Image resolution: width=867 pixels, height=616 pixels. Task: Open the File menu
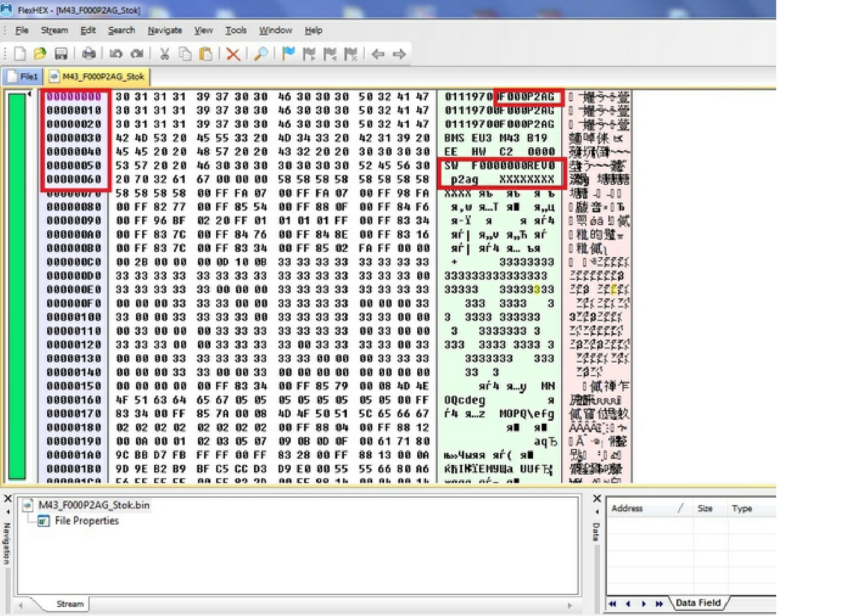(22, 30)
